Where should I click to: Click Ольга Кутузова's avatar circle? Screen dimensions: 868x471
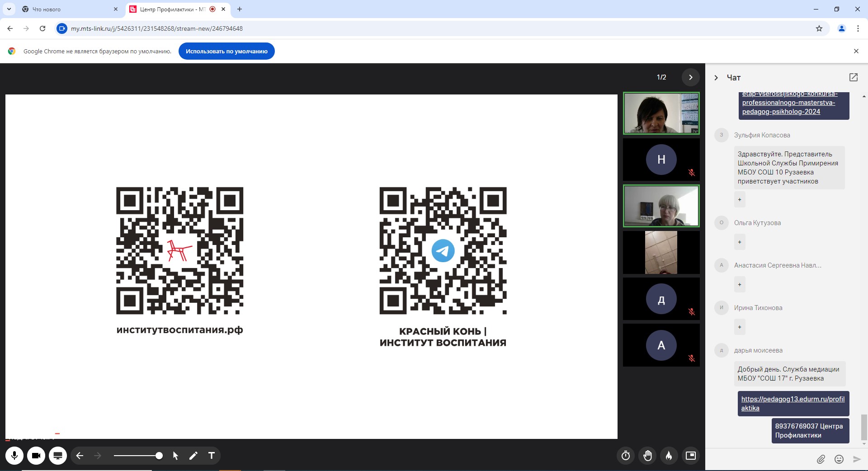(x=721, y=223)
